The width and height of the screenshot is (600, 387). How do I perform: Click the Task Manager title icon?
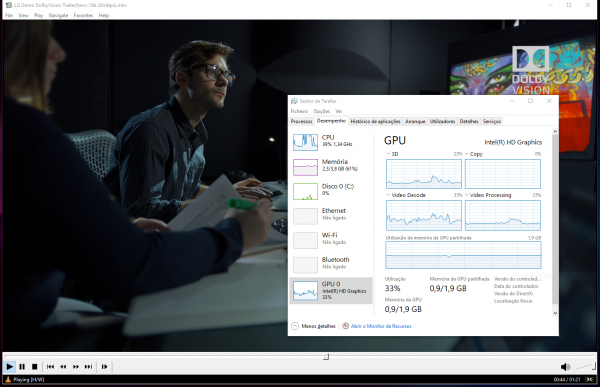tap(294, 101)
